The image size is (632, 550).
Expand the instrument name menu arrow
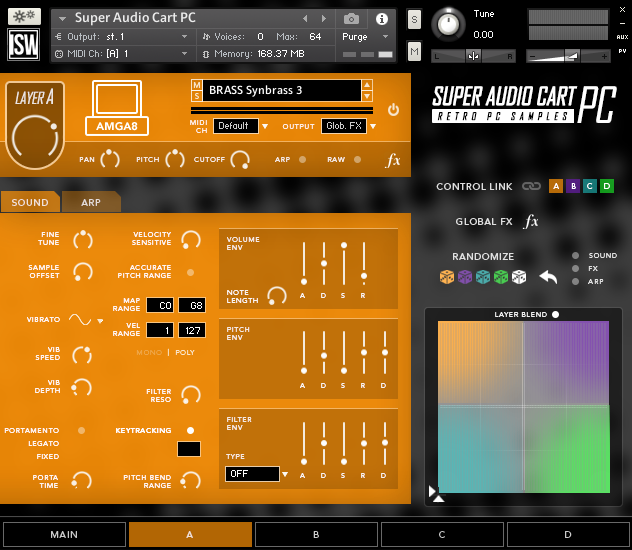click(x=62, y=19)
